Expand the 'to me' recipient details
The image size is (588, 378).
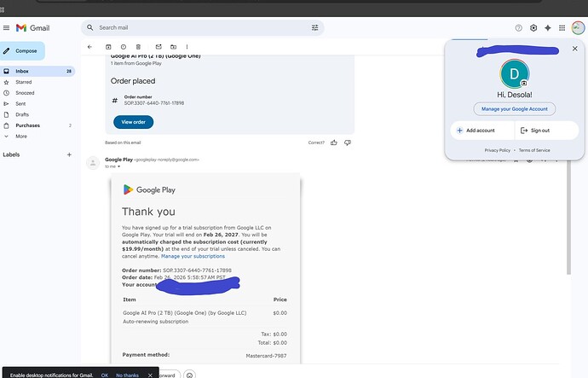pos(118,166)
